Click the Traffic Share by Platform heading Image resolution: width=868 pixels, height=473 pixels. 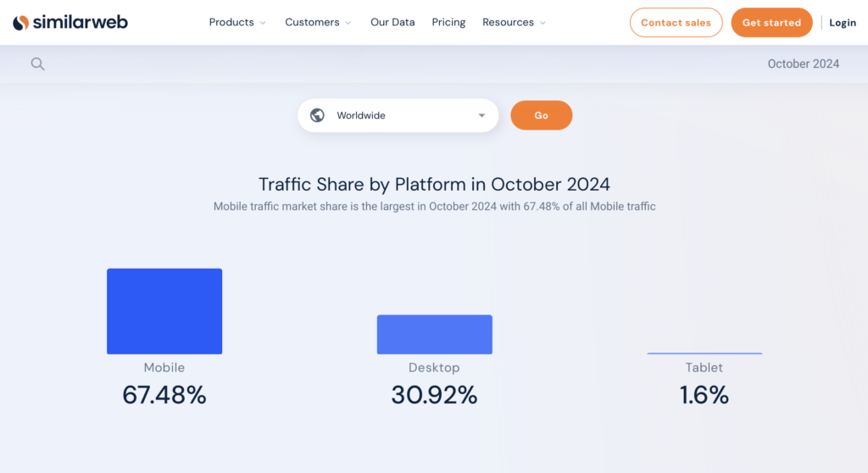coord(434,184)
